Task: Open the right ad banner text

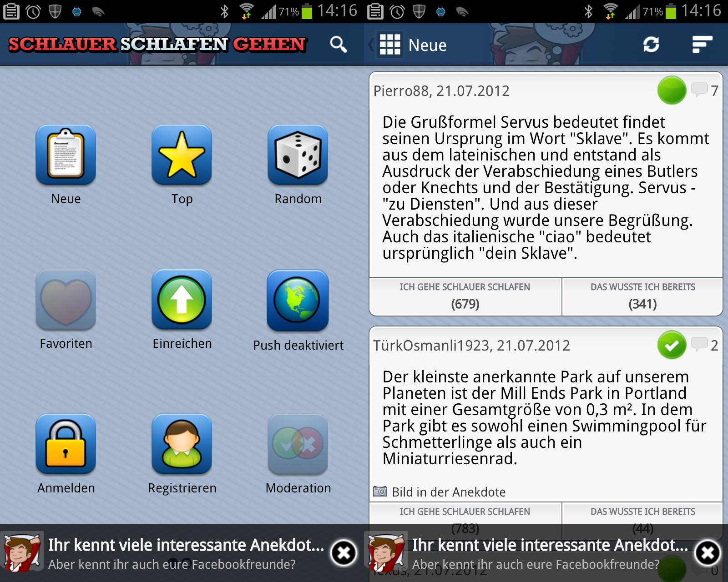Action: (x=550, y=553)
